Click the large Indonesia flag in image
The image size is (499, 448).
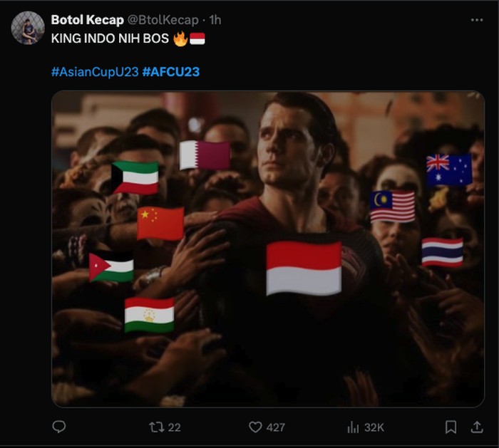(304, 268)
